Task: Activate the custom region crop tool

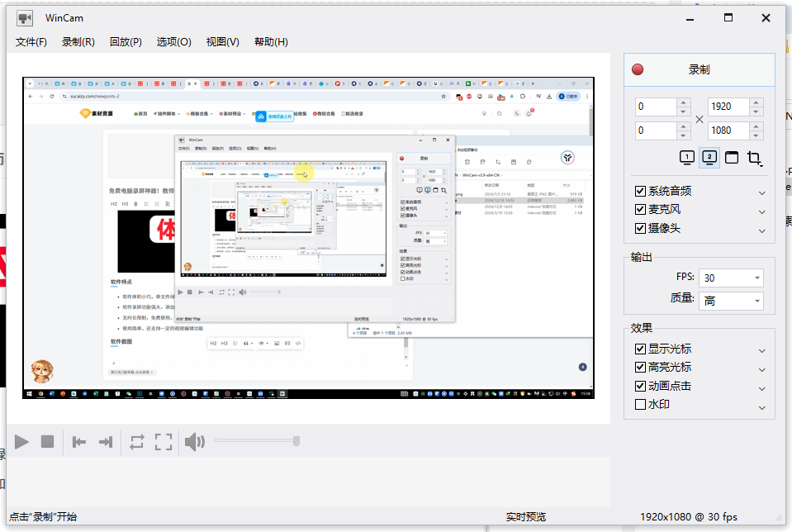Action: 753,156
